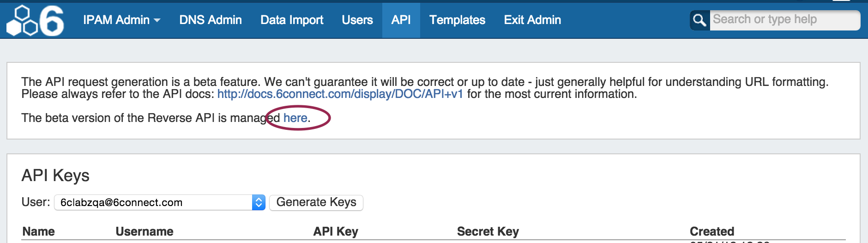Click the Username column header
This screenshot has height=243, width=868.
point(145,231)
